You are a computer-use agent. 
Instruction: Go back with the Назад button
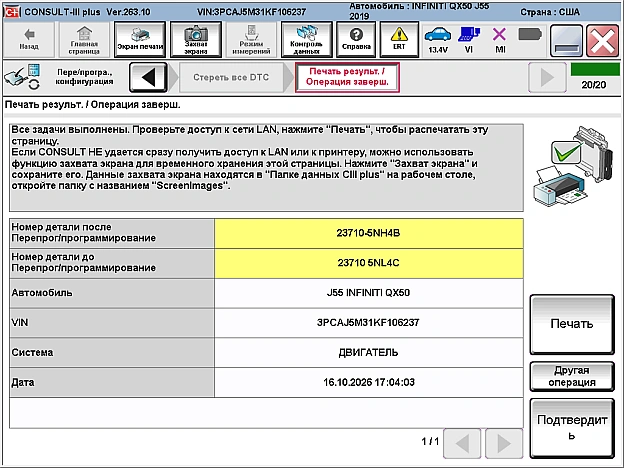29,39
